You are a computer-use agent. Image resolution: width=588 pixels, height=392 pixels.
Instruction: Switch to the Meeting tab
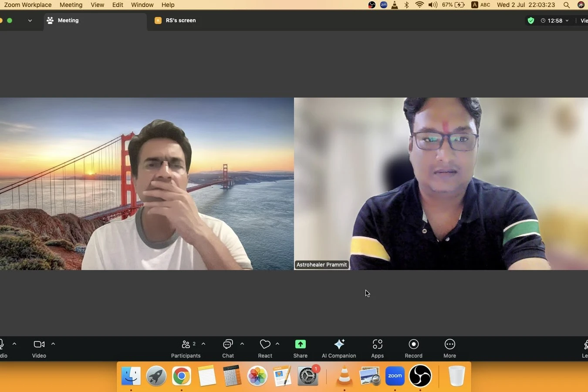click(x=95, y=20)
